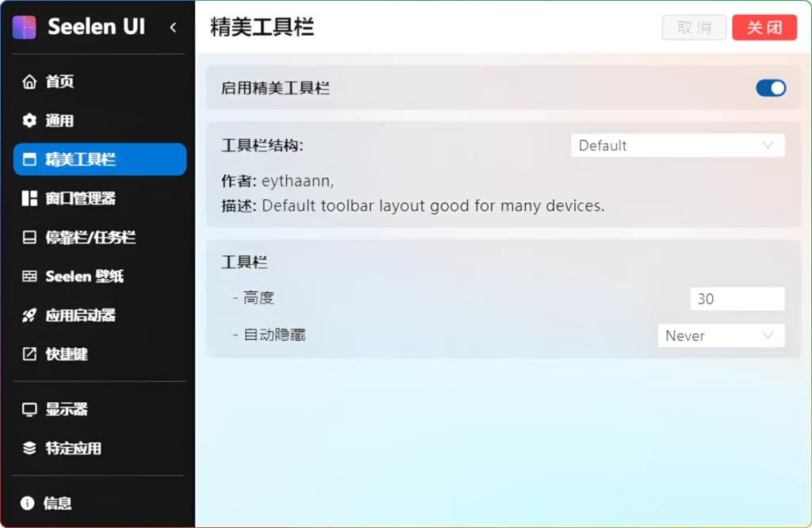Screen dimensions: 812x528
Task: Click the red 关闭 close button
Action: point(764,27)
